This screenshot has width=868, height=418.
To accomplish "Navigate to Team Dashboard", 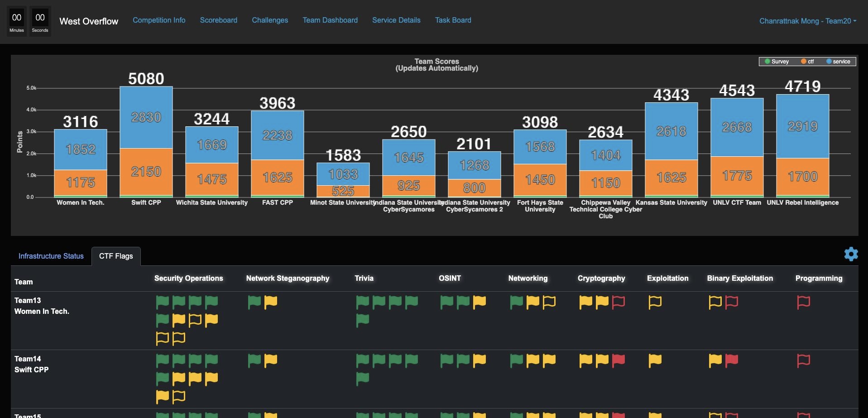I will tap(330, 20).
